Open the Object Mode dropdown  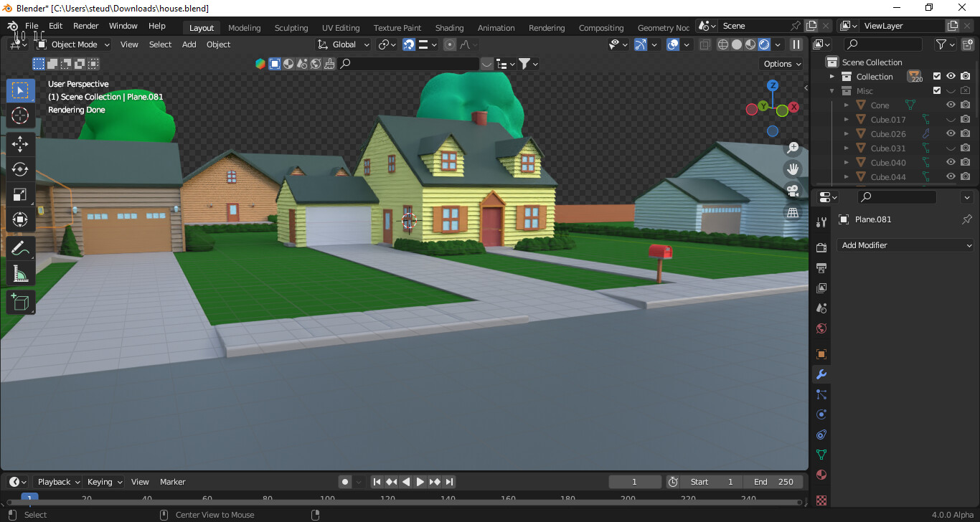coord(73,44)
